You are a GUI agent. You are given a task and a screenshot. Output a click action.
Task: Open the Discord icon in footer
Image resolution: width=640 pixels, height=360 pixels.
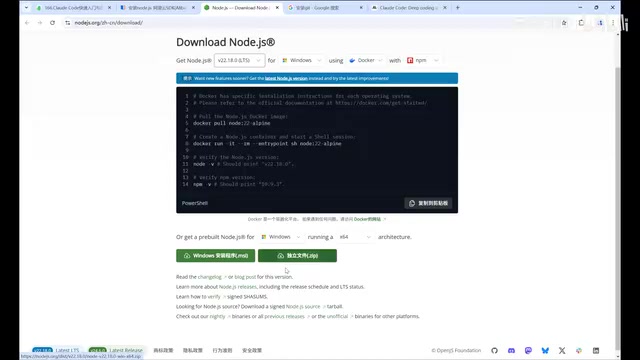511,351
